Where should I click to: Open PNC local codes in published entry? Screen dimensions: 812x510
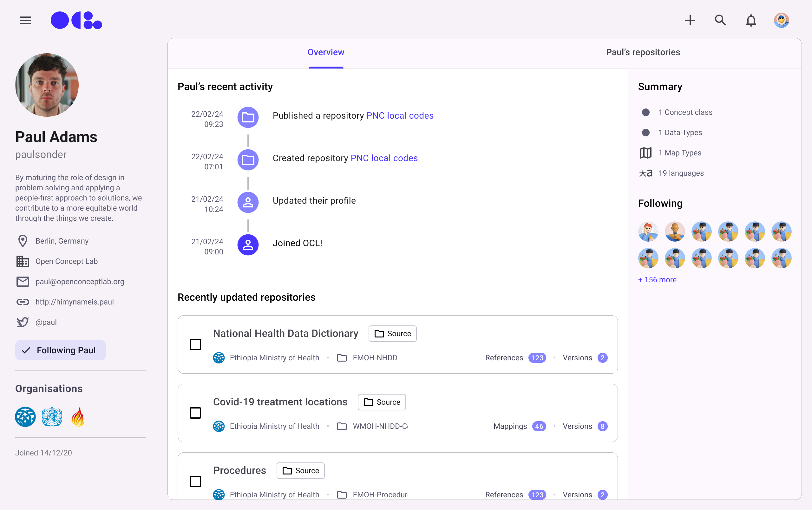(x=400, y=116)
